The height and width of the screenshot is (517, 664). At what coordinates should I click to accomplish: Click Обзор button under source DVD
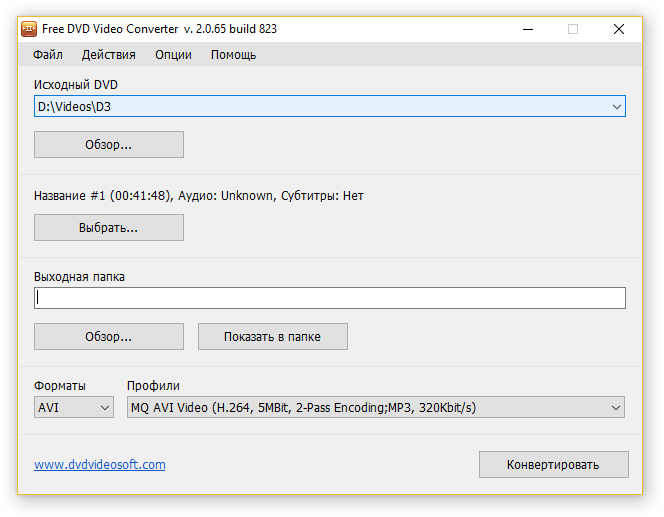(109, 145)
